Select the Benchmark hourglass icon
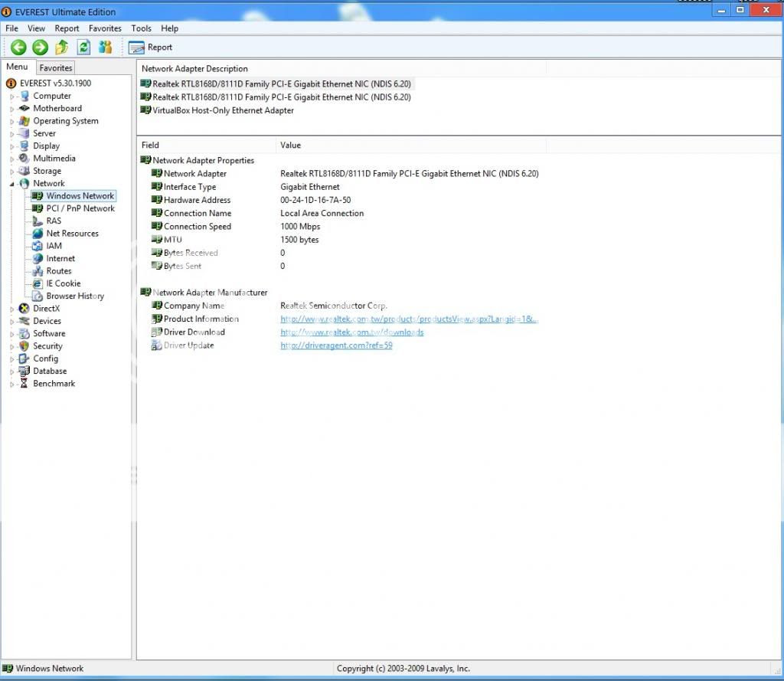 [x=24, y=383]
